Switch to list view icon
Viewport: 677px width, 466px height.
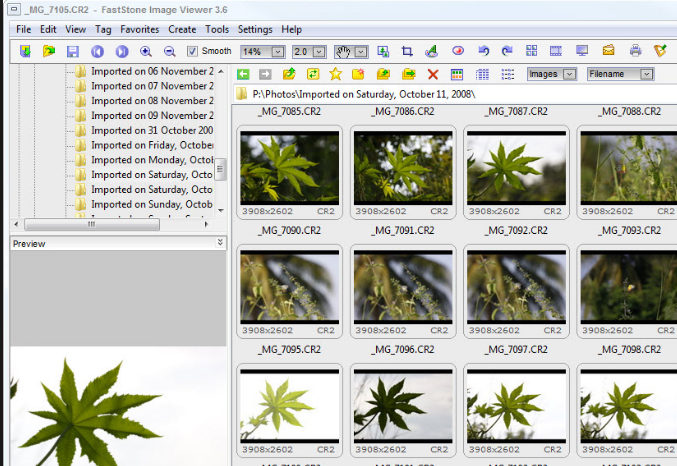point(508,74)
